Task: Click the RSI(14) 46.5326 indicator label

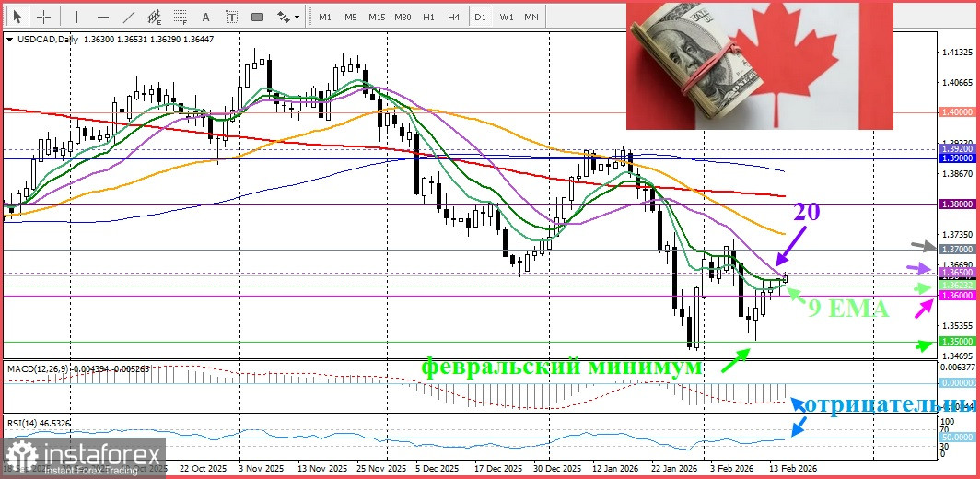Action: click(x=39, y=424)
